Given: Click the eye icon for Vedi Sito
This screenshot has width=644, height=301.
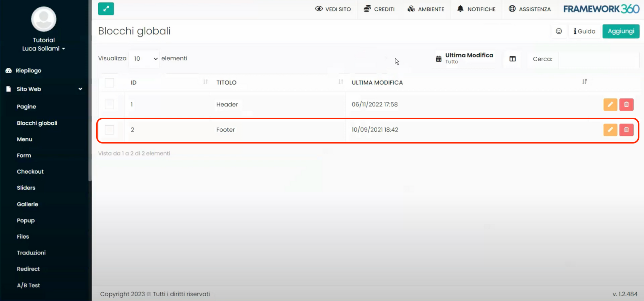Looking at the screenshot, I should point(319,9).
